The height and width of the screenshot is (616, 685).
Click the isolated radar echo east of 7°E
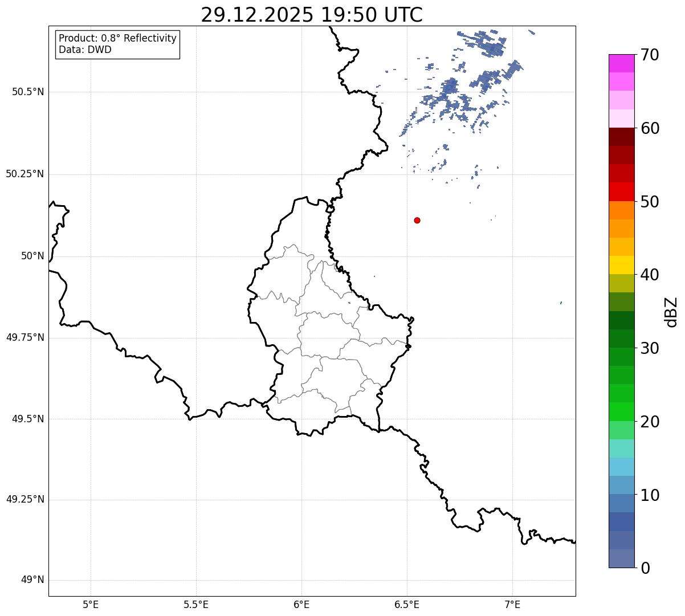(x=561, y=303)
